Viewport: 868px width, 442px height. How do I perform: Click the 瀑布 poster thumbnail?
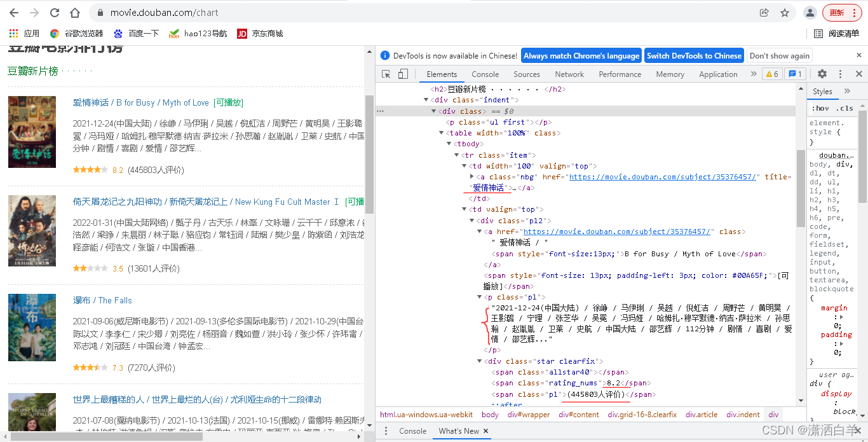32,327
